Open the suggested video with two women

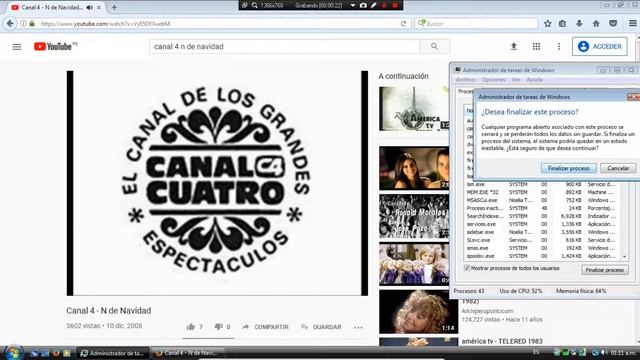click(x=414, y=168)
